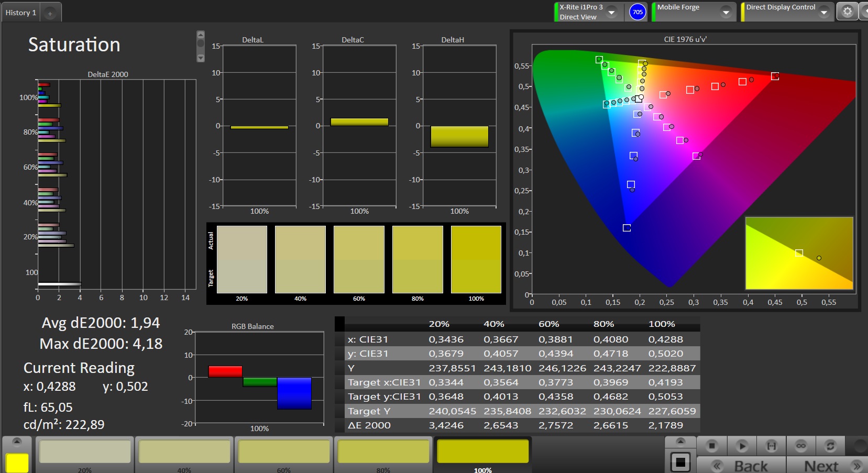Expand the Direct Display Control dropdown
This screenshot has width=868, height=473.
823,12
